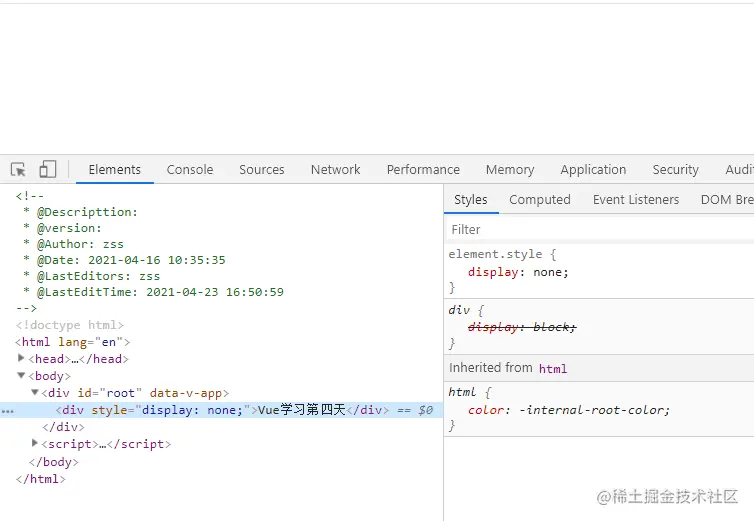The height and width of the screenshot is (521, 754).
Task: Open the Application tab
Action: tap(593, 169)
